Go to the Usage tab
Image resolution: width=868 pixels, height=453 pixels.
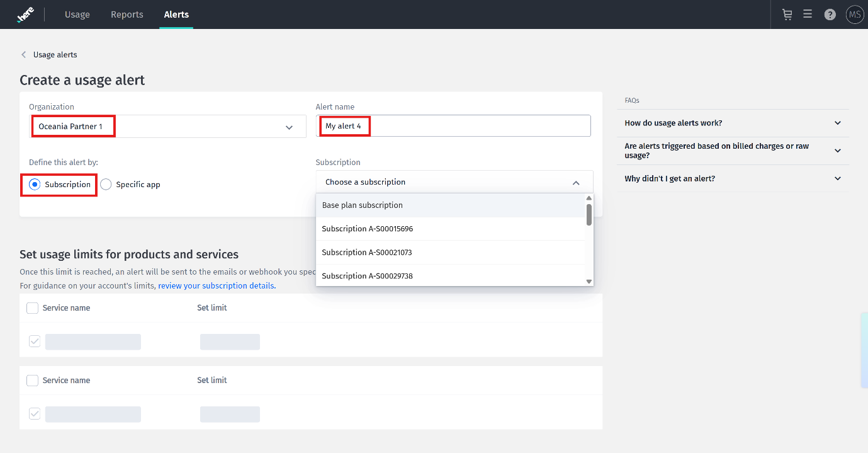coord(77,14)
